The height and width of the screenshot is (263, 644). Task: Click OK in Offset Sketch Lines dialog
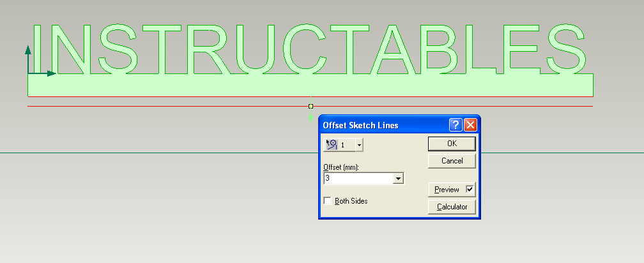[x=451, y=144]
